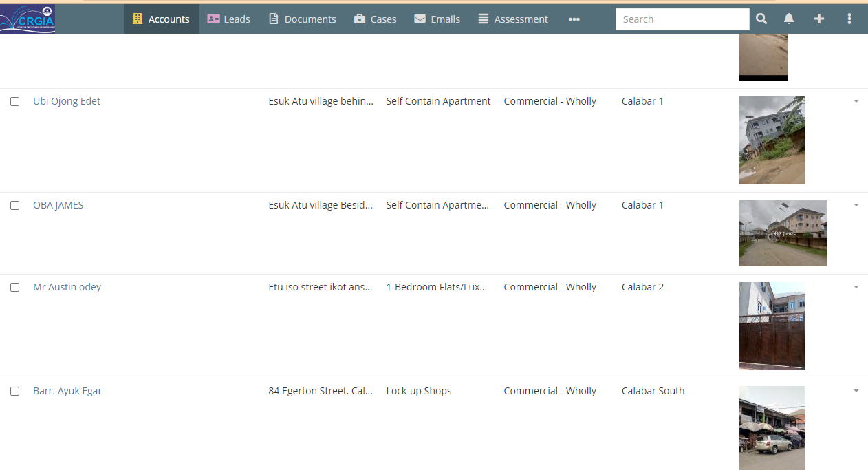The width and height of the screenshot is (868, 470).
Task: Check the Barr. Ayuk Egar row checkbox
Action: point(14,391)
